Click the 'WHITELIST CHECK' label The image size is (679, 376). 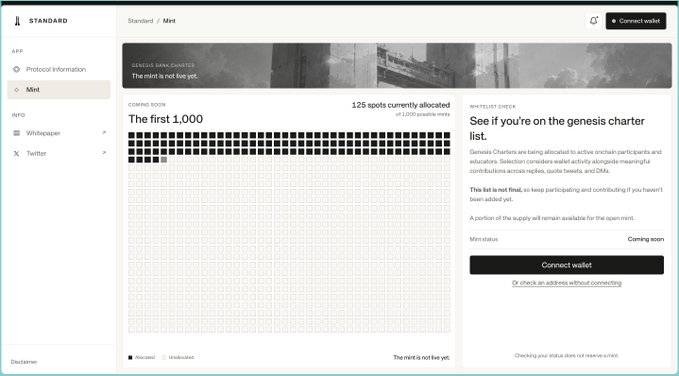coord(493,107)
